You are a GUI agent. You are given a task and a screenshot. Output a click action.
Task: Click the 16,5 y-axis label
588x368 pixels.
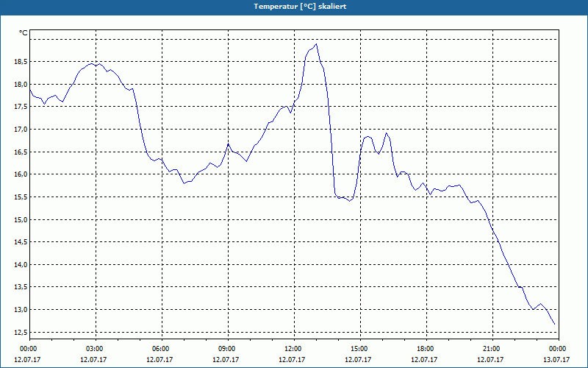pyautogui.click(x=21, y=152)
